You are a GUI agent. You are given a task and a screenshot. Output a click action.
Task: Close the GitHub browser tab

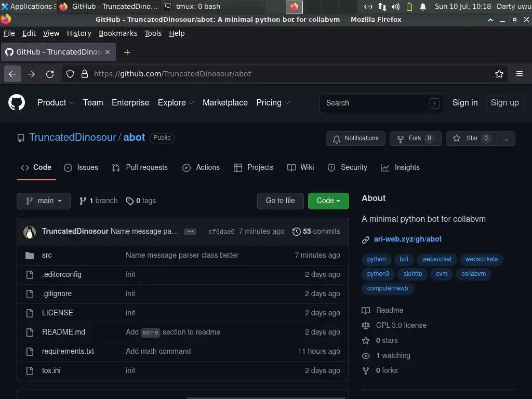coord(108,52)
